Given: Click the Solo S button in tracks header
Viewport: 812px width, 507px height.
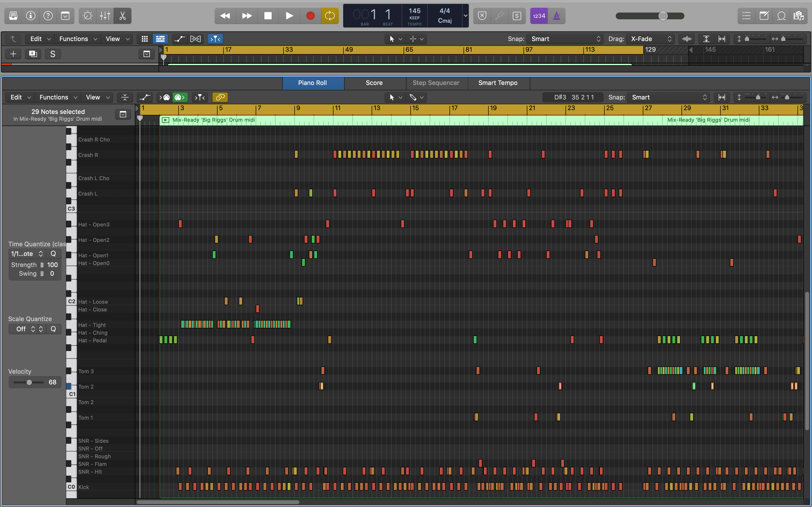Looking at the screenshot, I should coord(53,54).
